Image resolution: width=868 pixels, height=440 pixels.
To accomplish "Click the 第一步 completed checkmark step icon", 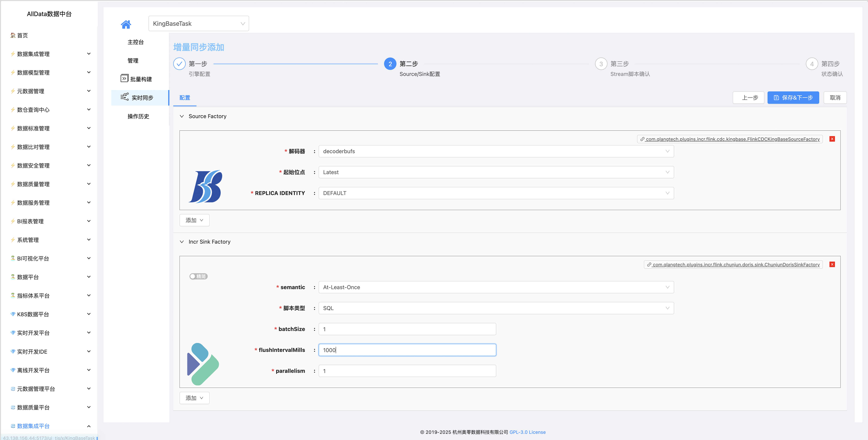I will coord(179,64).
